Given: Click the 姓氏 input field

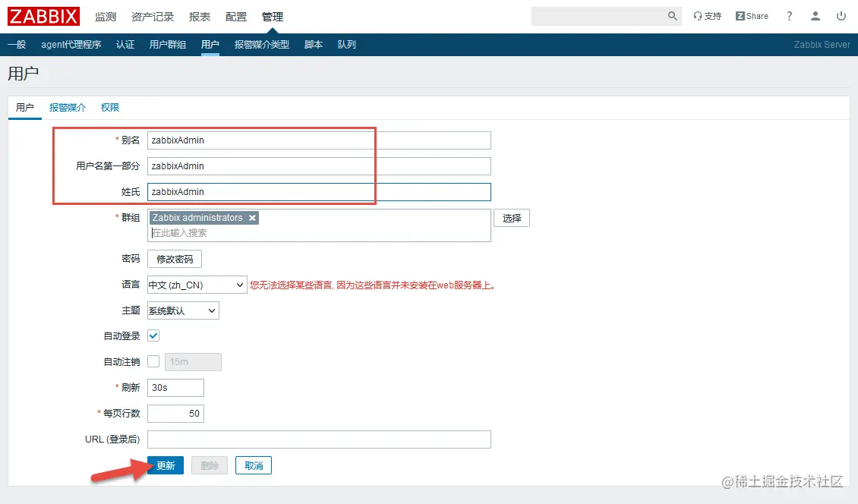Looking at the screenshot, I should 319,191.
